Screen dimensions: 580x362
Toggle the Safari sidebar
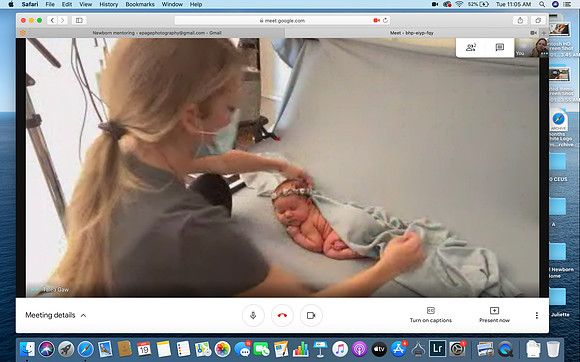79,20
